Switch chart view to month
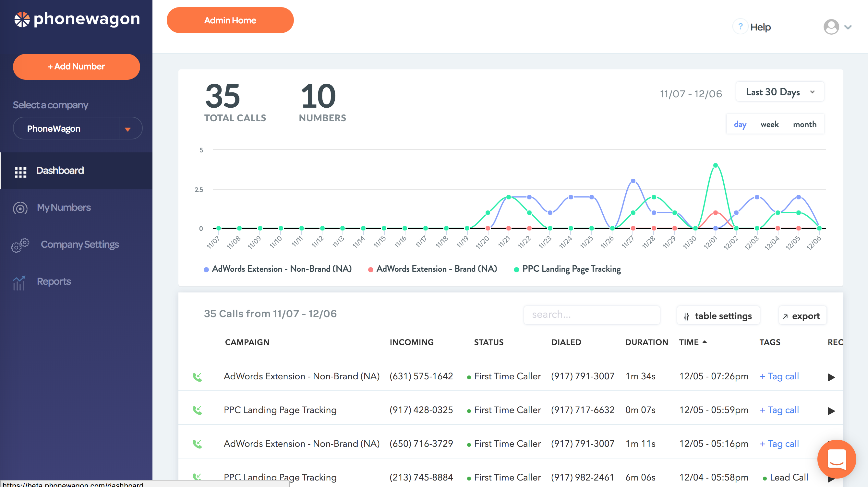This screenshot has width=868, height=487. (804, 125)
